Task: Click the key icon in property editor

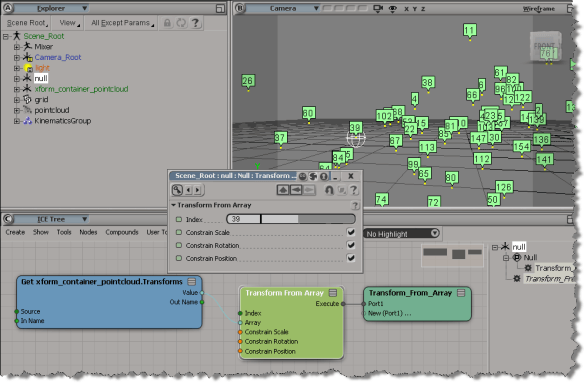Action: (x=177, y=190)
